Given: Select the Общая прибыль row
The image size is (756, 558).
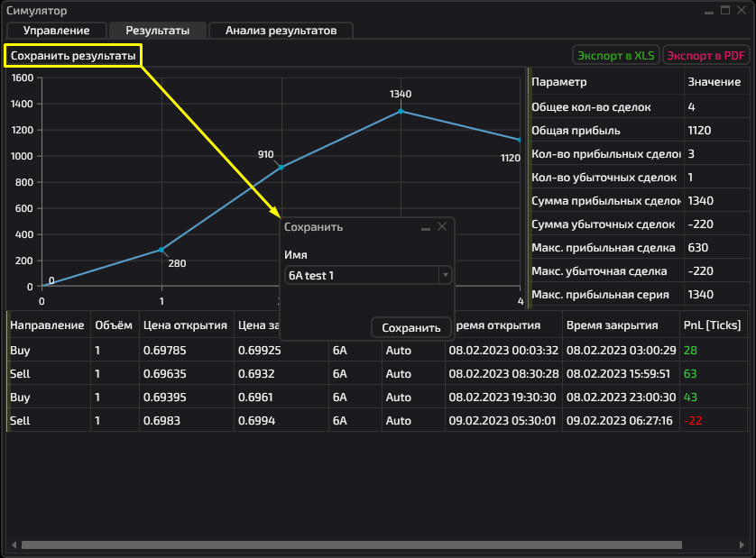Looking at the screenshot, I should pos(639,131).
